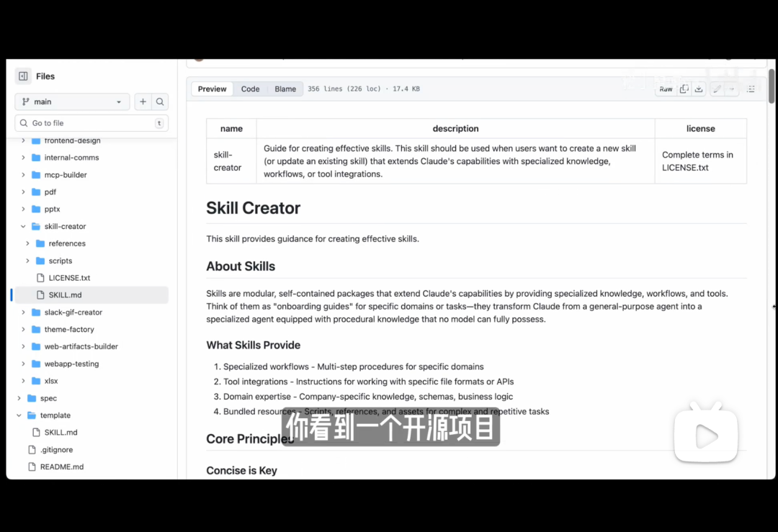Open the main branch dropdown
Image resolution: width=778 pixels, height=532 pixels.
coord(73,102)
